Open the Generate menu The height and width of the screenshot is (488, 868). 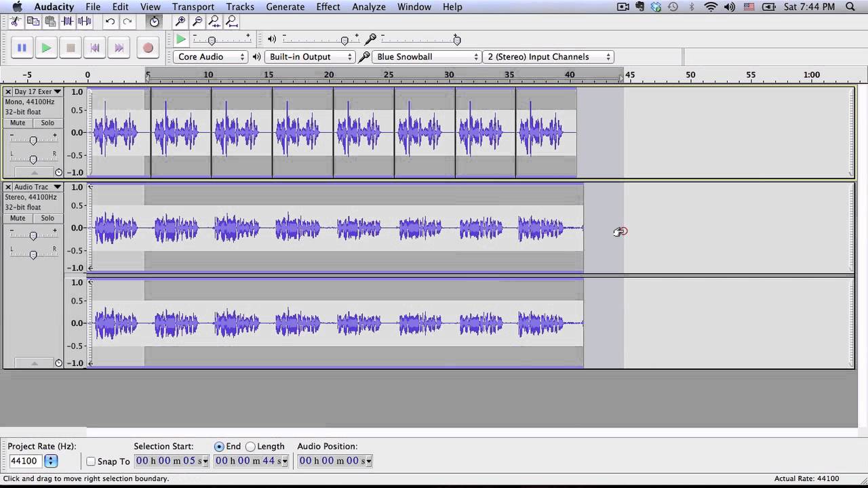tap(285, 7)
